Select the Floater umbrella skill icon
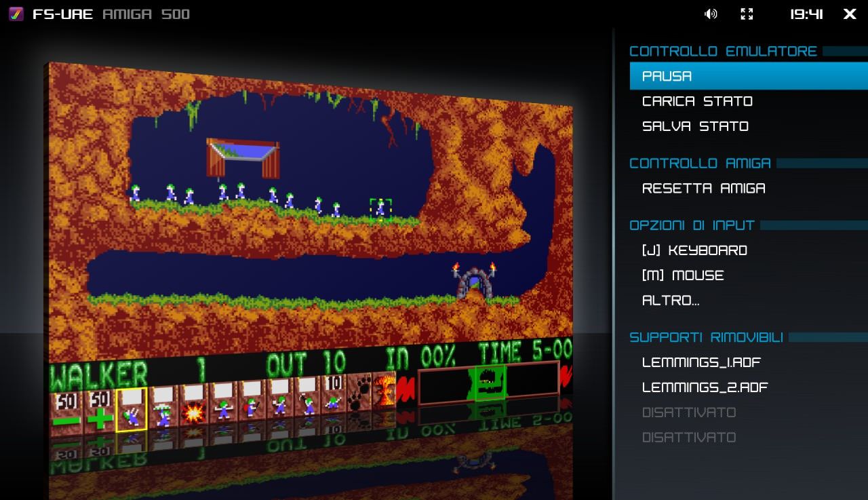Screen dimensions: 868x500 (163, 407)
